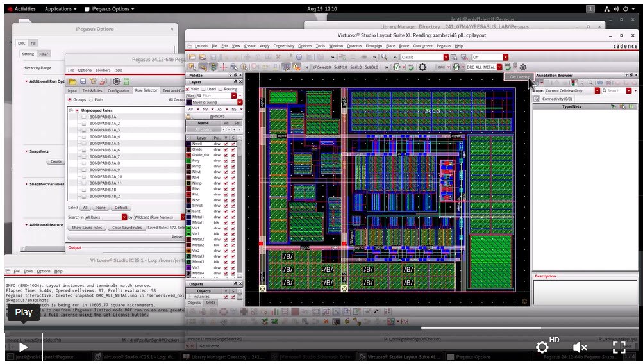Click the Show Saved rules button

coord(87,227)
